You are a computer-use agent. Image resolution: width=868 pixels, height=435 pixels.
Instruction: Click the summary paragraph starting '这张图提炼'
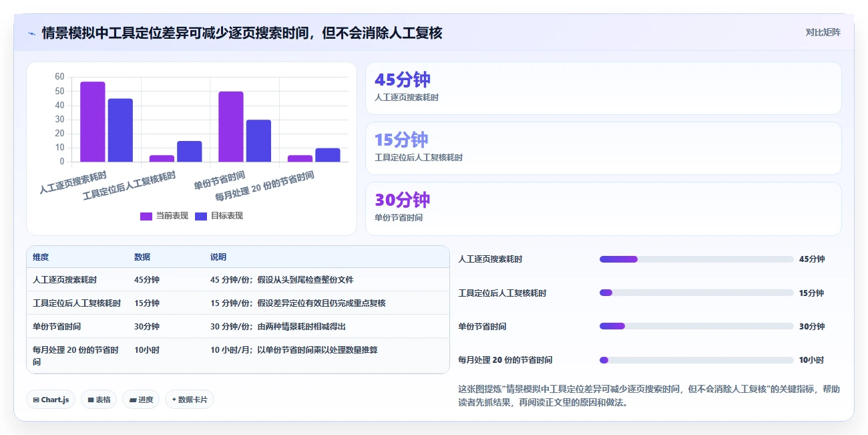(x=649, y=396)
